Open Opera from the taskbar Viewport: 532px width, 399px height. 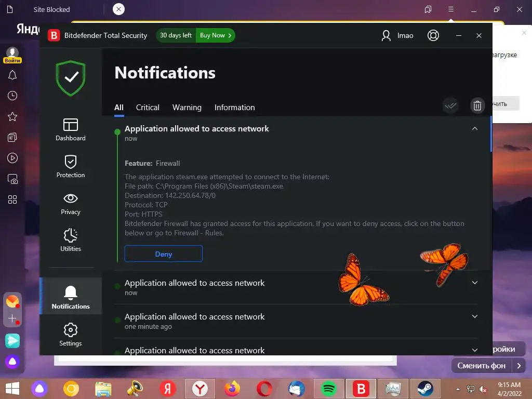click(x=264, y=389)
